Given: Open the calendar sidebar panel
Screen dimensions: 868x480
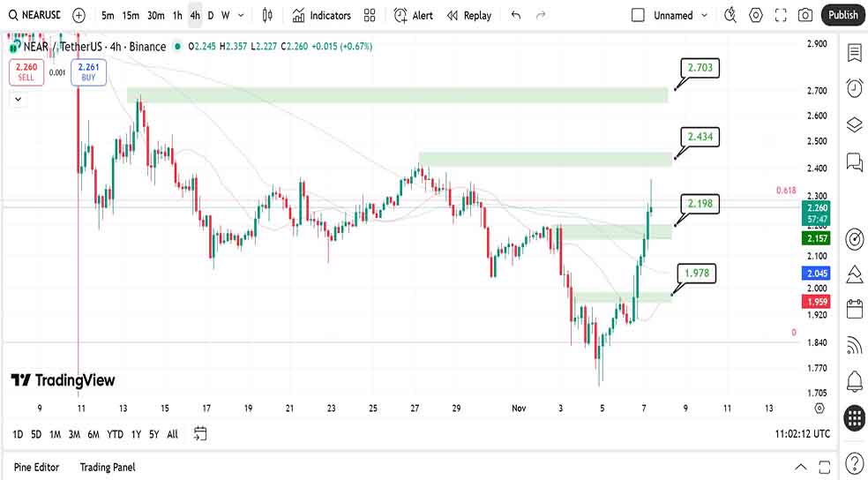Looking at the screenshot, I should pos(854,309).
